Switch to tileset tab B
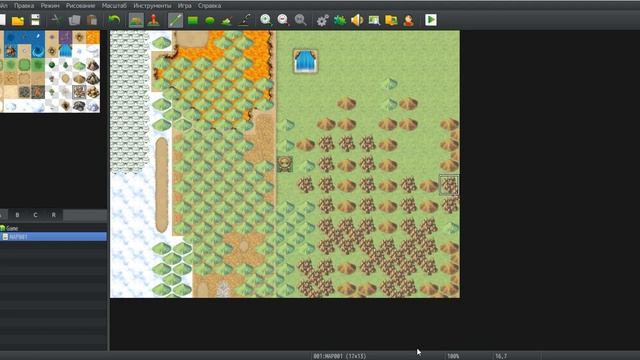Image resolution: width=640 pixels, height=360 pixels. click(17, 215)
